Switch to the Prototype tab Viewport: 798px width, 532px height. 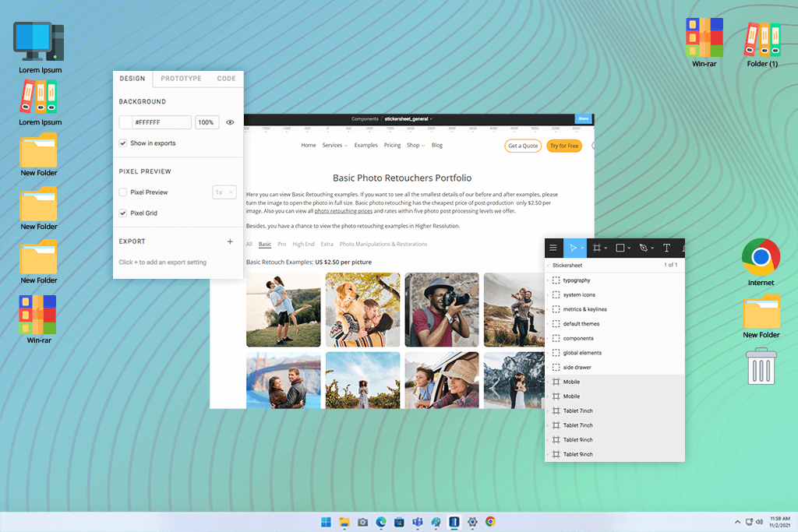pos(181,79)
